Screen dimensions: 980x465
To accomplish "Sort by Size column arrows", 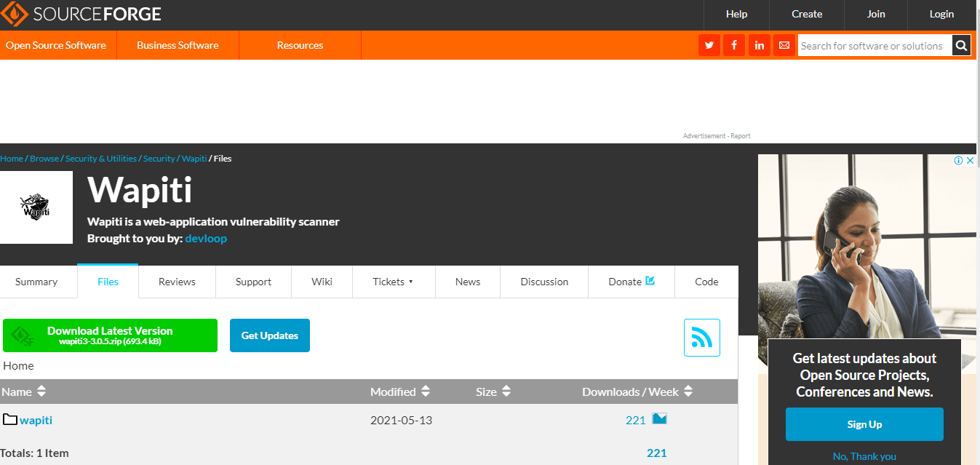I will [x=506, y=392].
